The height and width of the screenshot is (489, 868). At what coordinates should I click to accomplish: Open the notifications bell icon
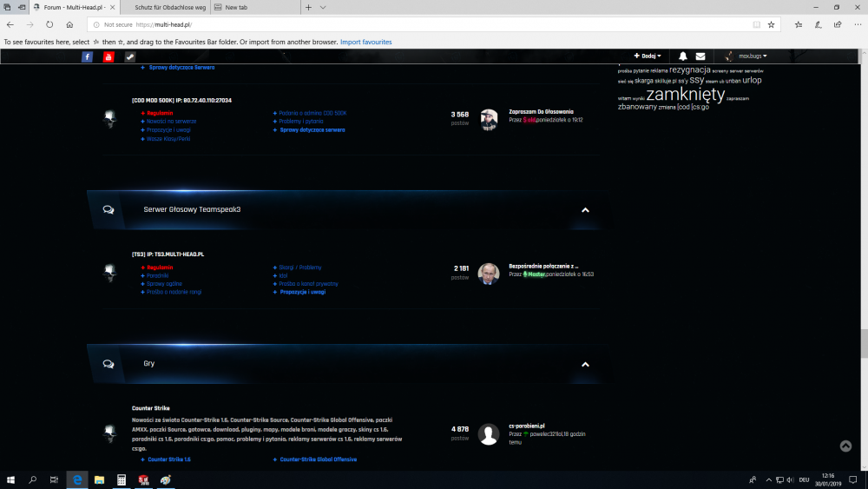pos(682,56)
